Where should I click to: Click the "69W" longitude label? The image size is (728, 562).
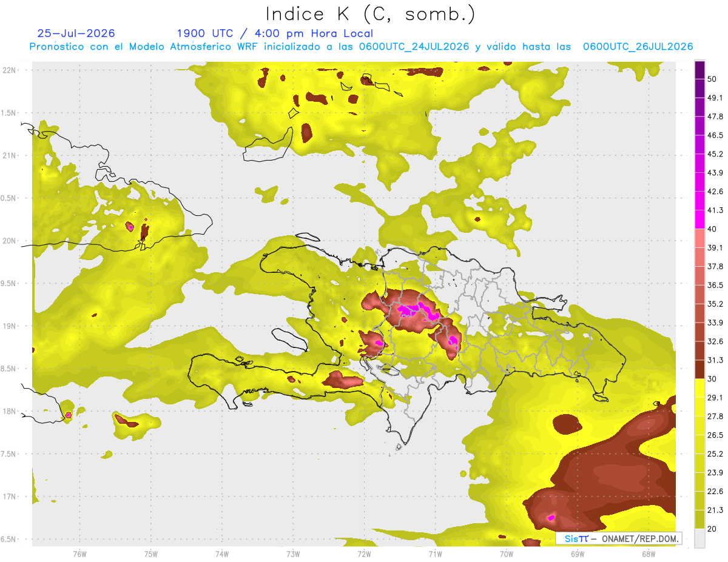(578, 554)
